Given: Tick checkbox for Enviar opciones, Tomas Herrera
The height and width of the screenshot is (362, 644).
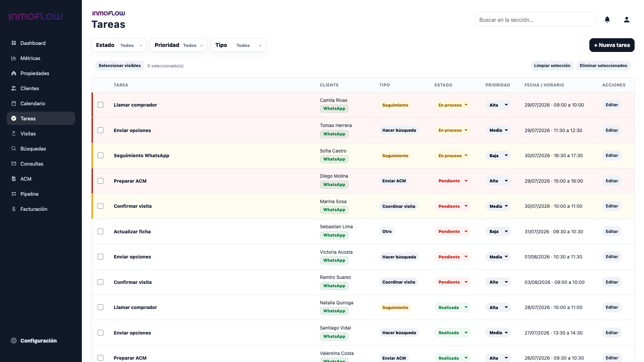Looking at the screenshot, I should pyautogui.click(x=101, y=130).
